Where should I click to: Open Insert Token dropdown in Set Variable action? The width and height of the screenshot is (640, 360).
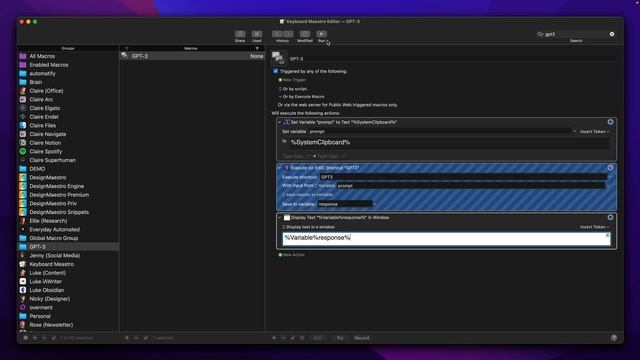pyautogui.click(x=594, y=131)
